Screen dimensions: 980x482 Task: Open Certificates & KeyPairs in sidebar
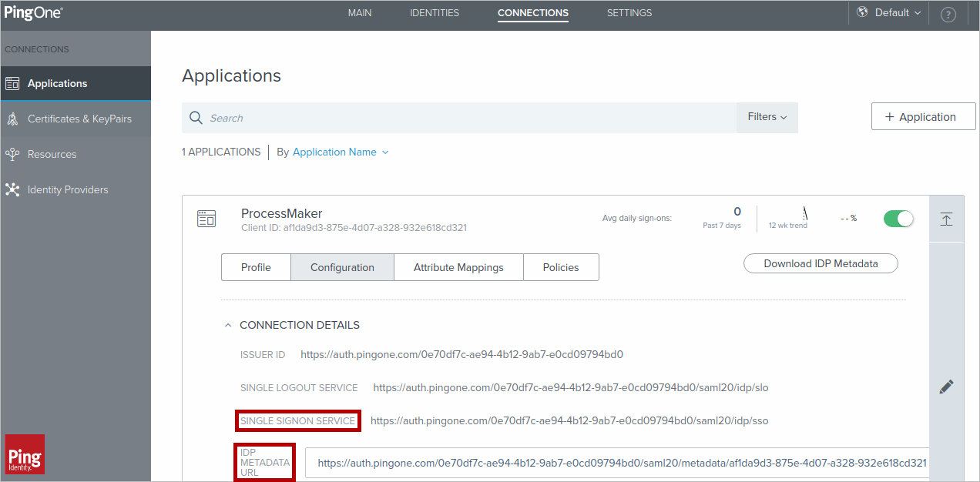pos(76,119)
